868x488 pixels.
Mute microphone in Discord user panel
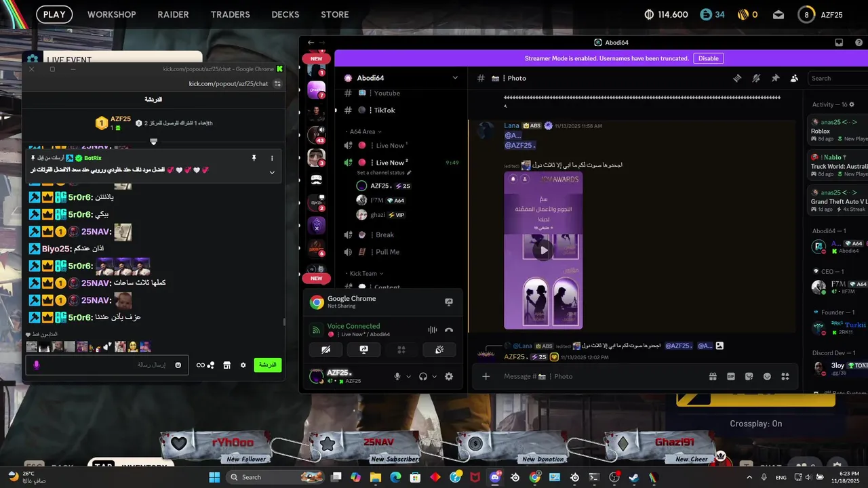pyautogui.click(x=397, y=376)
